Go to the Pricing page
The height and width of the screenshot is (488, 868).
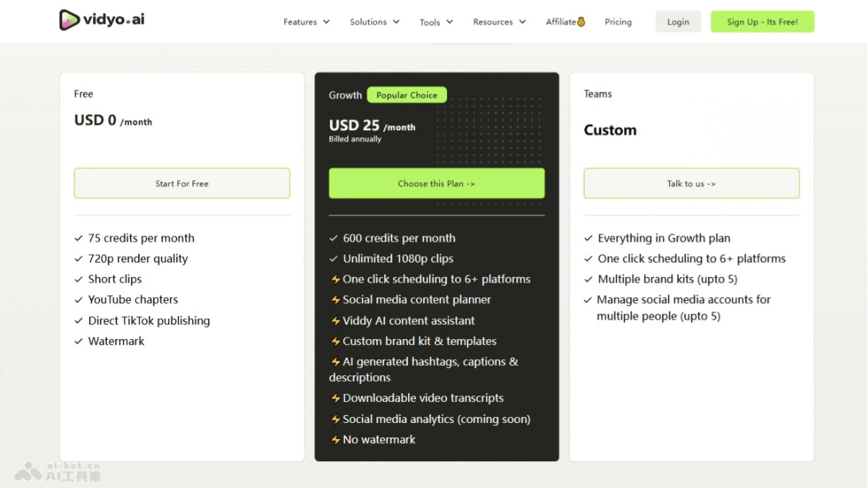[618, 22]
